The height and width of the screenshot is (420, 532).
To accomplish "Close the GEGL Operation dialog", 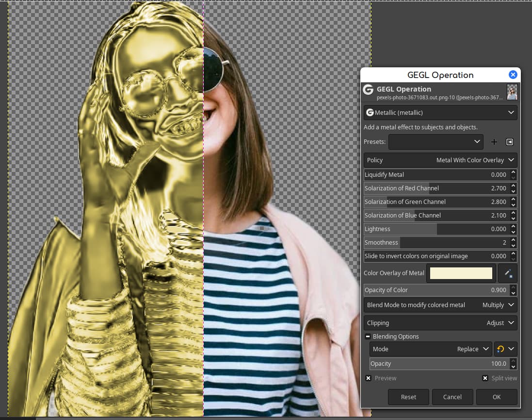I will (513, 75).
